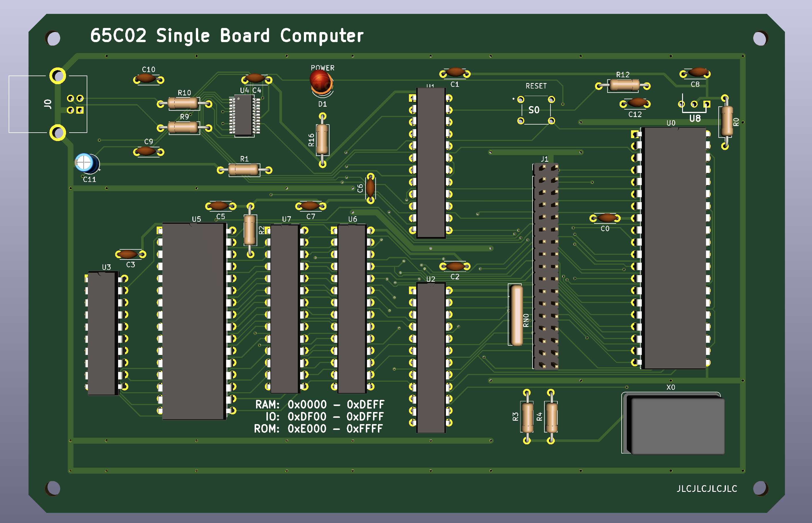Select the J0 power connector outline
Viewport: 812px width, 523px height.
(48, 104)
